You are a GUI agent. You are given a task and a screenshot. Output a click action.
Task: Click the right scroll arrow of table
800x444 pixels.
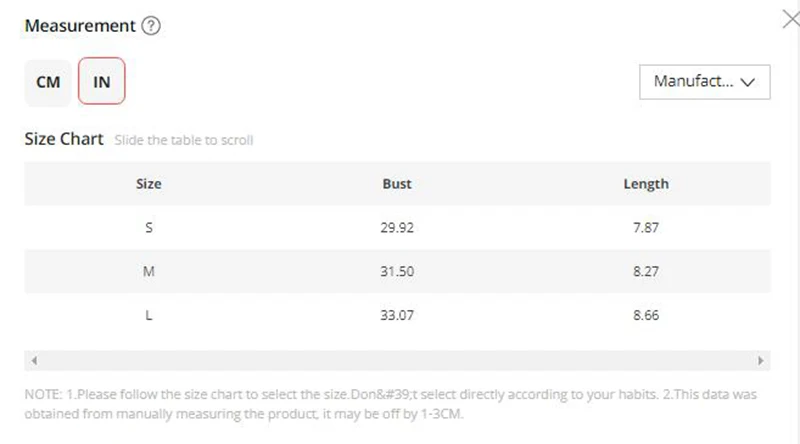[x=761, y=360]
